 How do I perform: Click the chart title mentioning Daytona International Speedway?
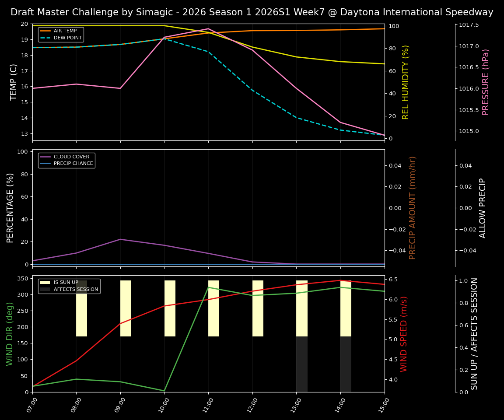pos(252,12)
